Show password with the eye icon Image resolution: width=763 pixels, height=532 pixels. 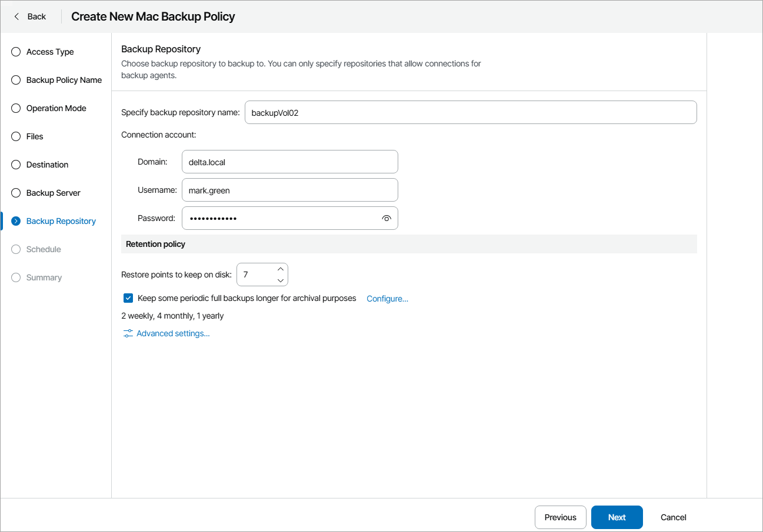click(x=387, y=218)
